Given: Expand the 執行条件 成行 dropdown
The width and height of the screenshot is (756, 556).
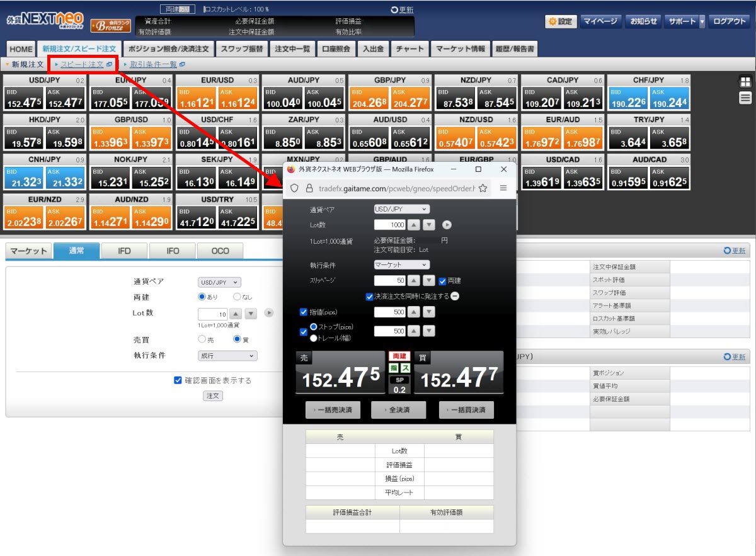Looking at the screenshot, I should [x=227, y=356].
